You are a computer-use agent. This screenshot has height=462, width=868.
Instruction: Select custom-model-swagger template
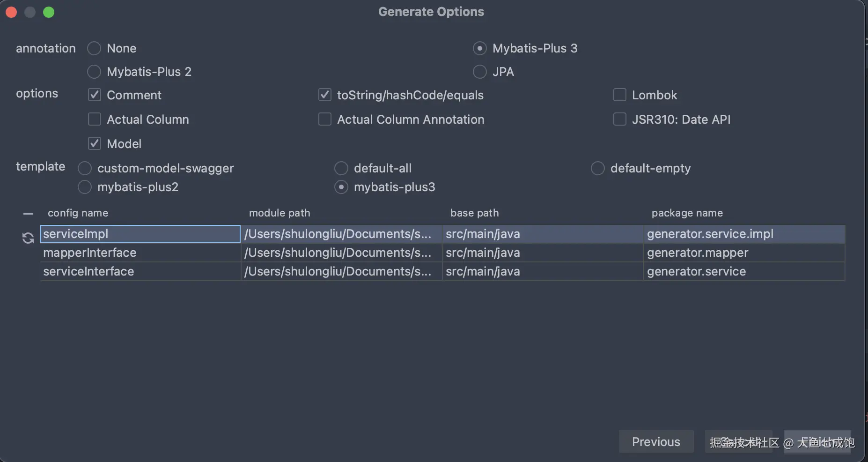click(x=85, y=168)
